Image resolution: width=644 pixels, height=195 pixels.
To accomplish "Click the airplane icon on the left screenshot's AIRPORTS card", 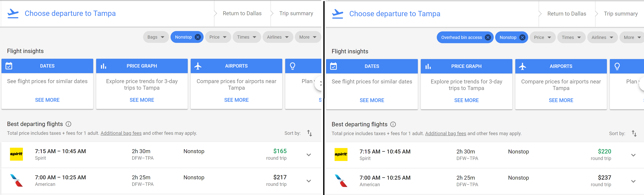I will (198, 66).
